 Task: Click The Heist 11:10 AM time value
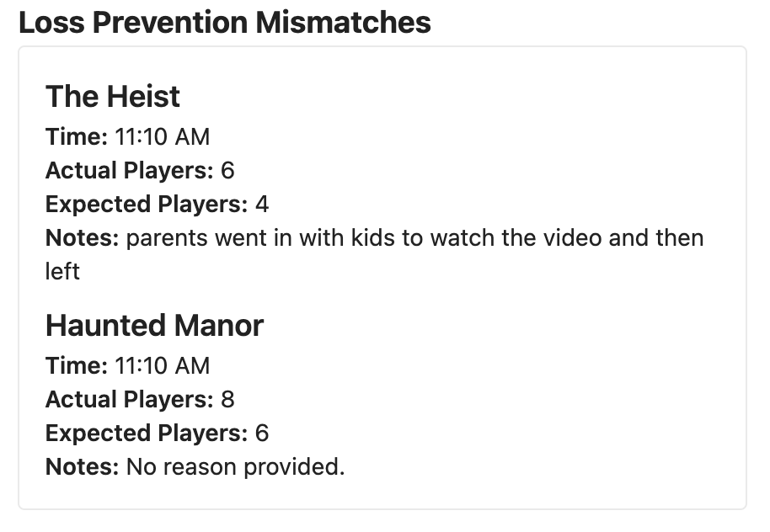pos(162,136)
